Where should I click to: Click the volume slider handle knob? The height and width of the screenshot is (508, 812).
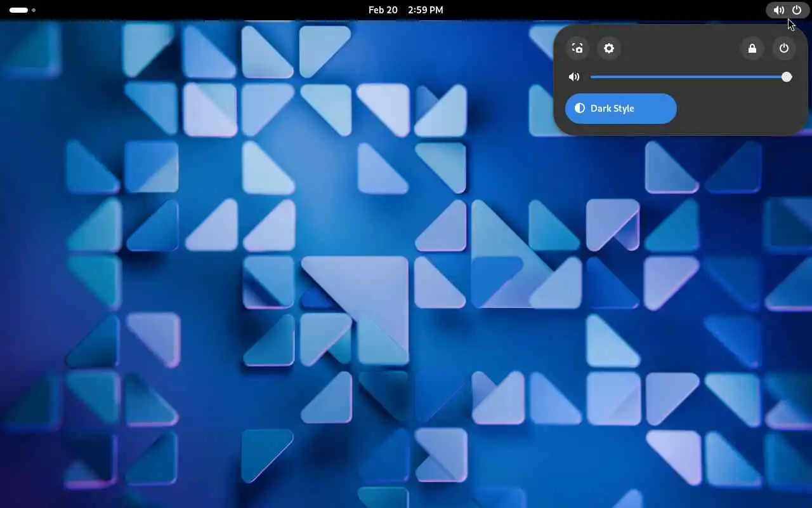[787, 77]
